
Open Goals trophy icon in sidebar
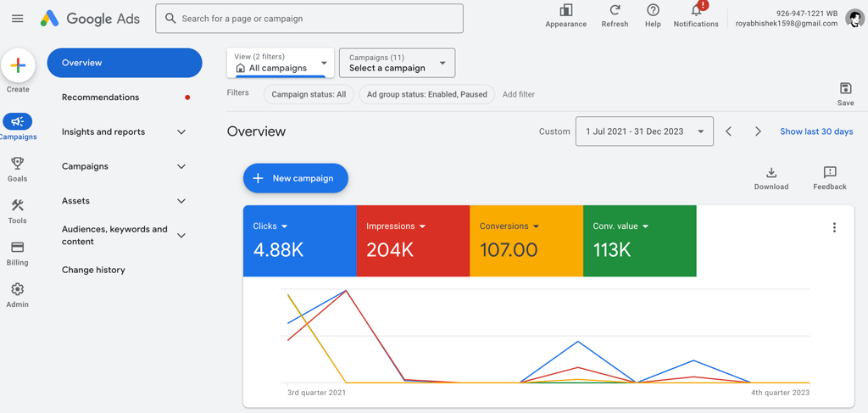click(x=18, y=163)
